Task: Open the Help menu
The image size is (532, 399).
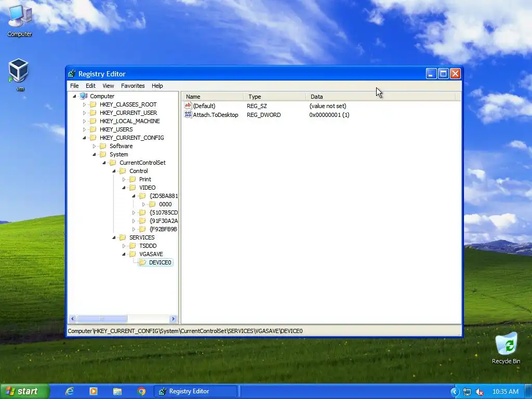Action: [157, 86]
